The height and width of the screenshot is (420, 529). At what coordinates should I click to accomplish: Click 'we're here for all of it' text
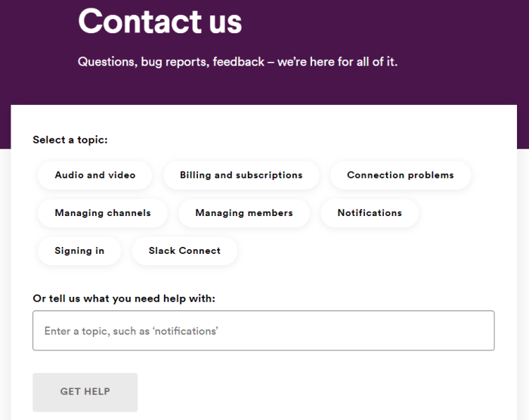point(337,61)
